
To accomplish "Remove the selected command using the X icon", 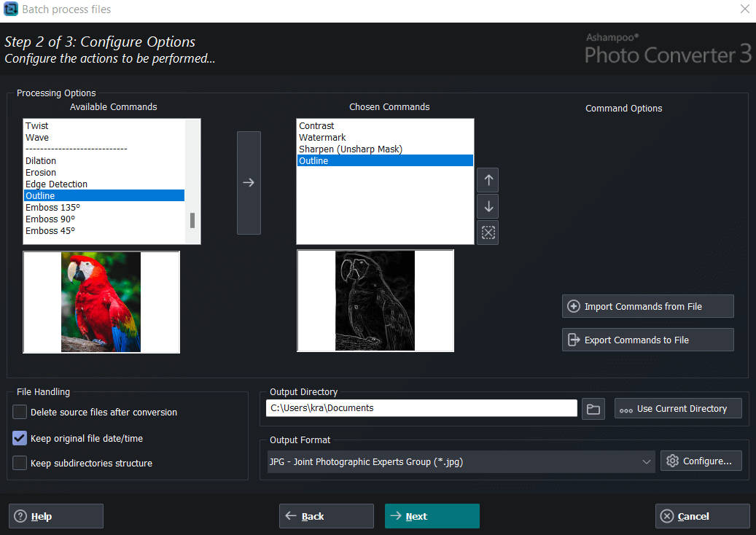I will click(x=487, y=232).
